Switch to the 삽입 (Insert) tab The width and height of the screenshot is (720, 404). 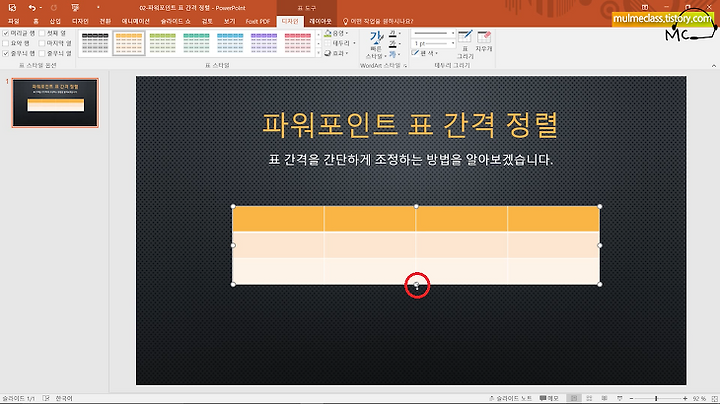(55, 21)
